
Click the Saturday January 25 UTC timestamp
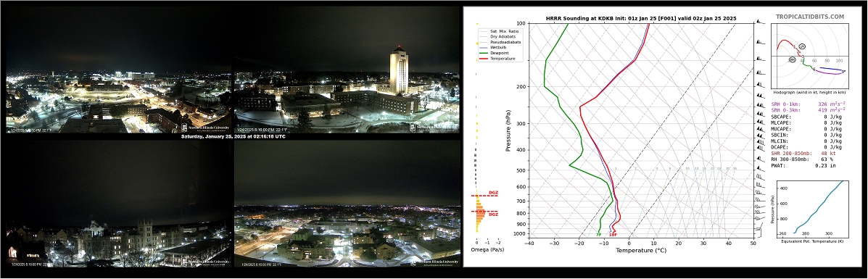[233, 136]
